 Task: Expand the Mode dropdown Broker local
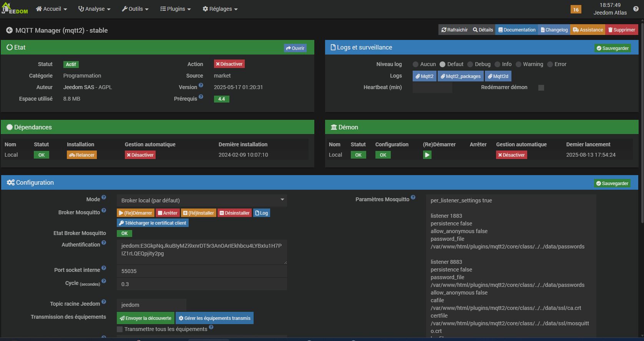pos(202,200)
